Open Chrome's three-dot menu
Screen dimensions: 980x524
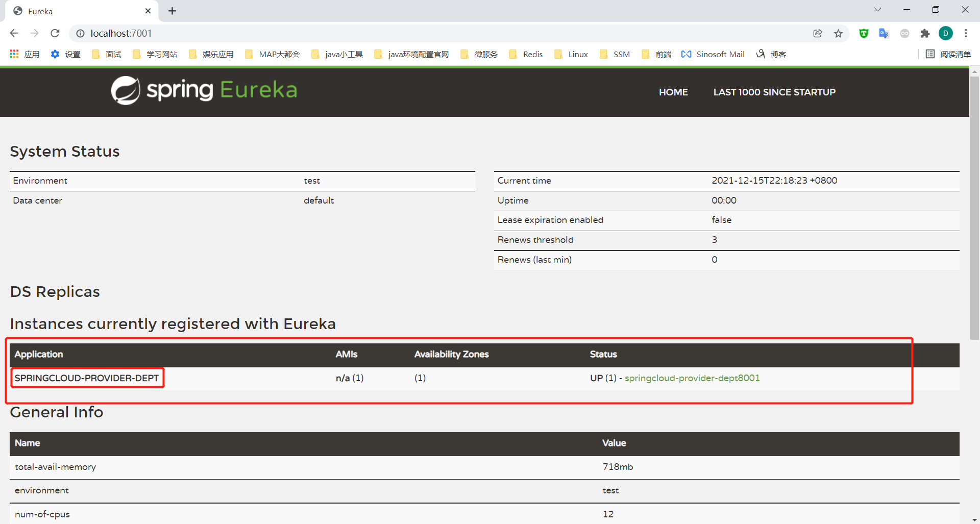966,33
